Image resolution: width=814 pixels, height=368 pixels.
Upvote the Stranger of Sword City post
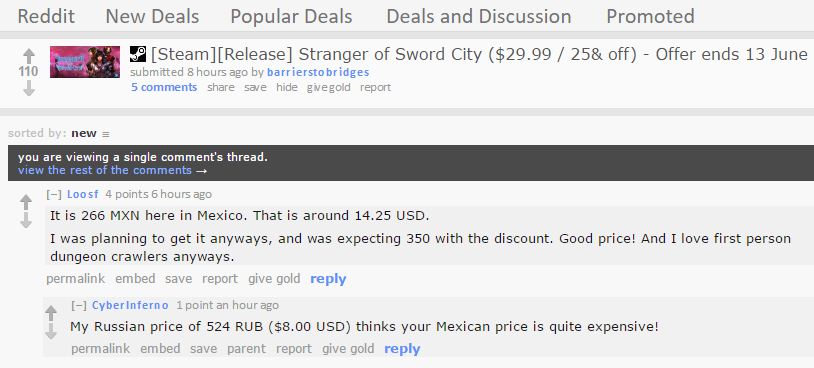[29, 55]
